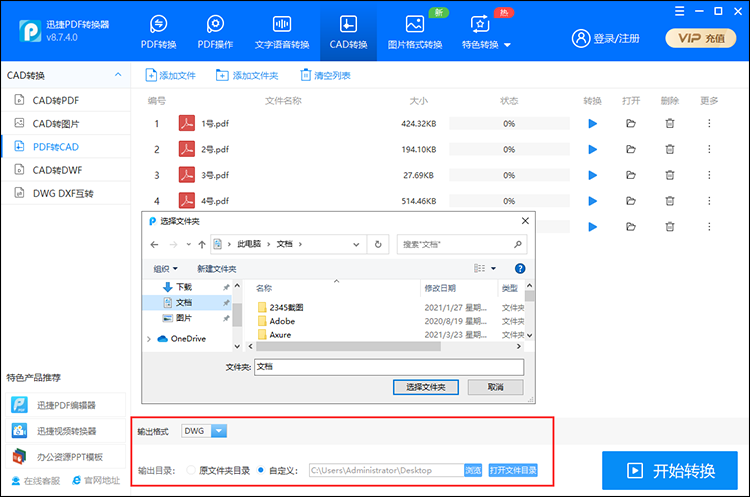Screen dimensions: 750x497
Task: Collapse the CAD转换 sidebar section
Action: click(x=118, y=75)
